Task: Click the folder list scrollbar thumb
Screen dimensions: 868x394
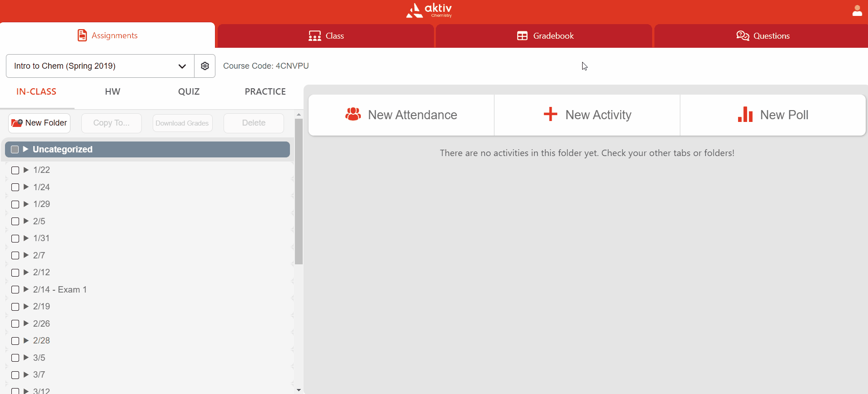Action: click(299, 191)
